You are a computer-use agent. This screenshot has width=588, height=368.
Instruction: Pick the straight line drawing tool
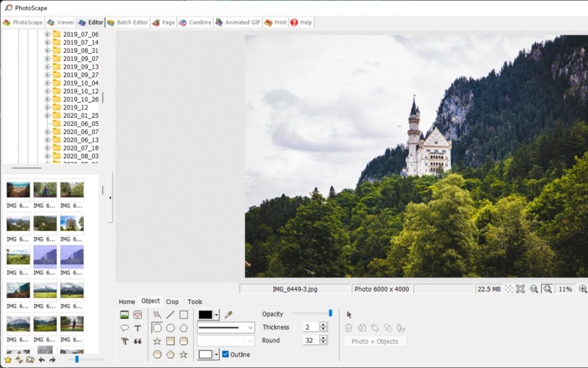coord(171,315)
